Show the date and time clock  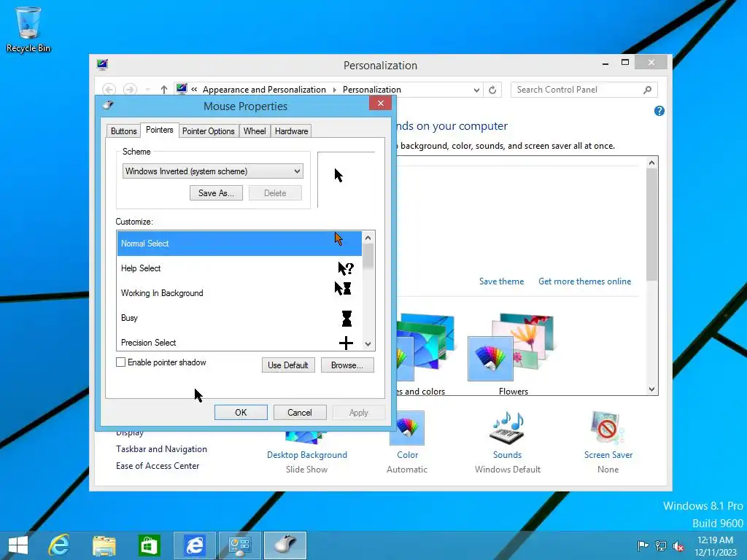point(716,545)
